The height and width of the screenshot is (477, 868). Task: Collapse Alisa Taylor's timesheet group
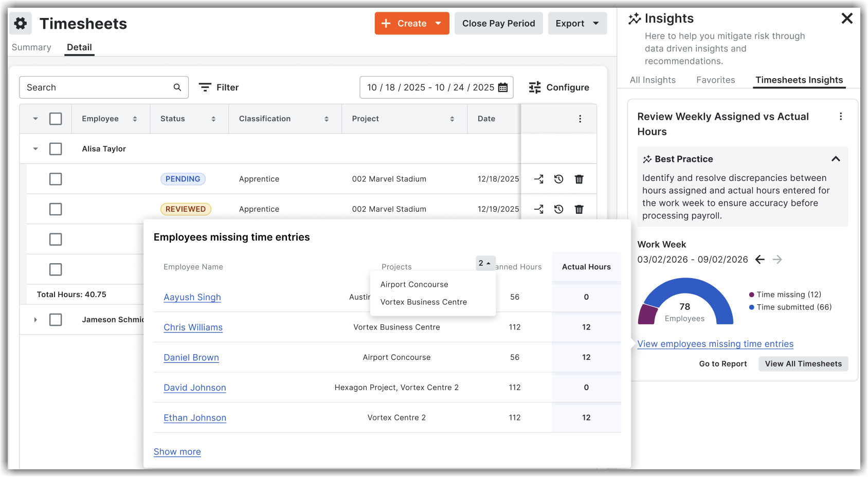pos(35,149)
